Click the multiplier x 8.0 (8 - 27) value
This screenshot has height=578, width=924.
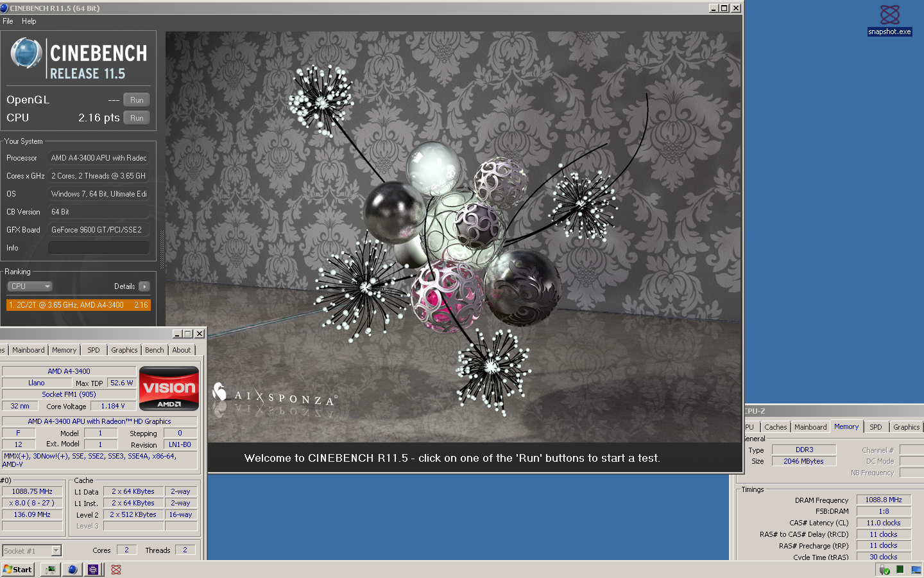(32, 503)
